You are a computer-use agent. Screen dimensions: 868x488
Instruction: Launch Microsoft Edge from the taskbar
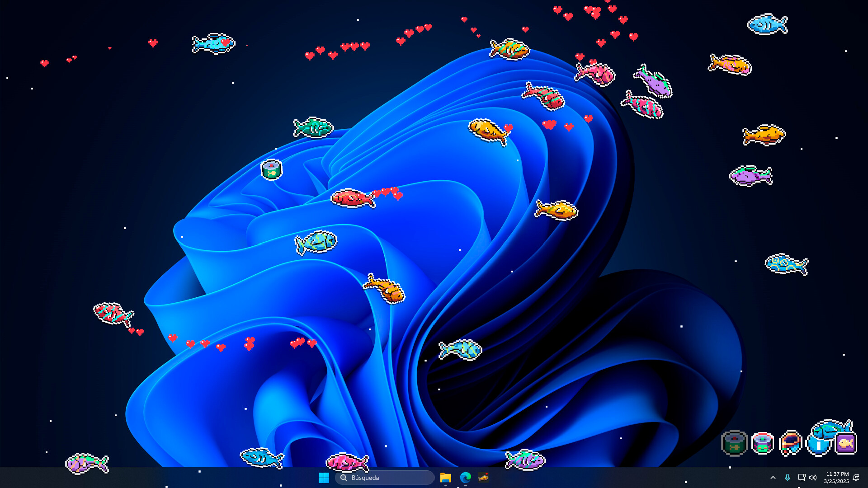(465, 478)
